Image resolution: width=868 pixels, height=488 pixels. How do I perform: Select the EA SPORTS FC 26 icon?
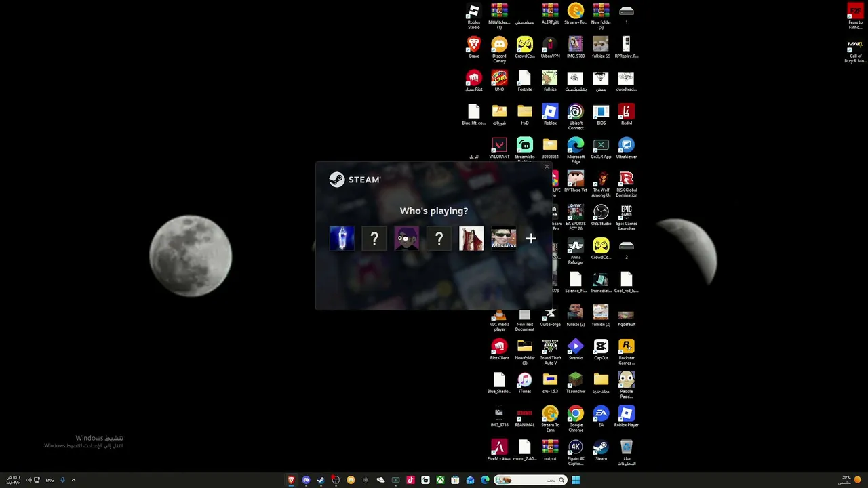576,218
